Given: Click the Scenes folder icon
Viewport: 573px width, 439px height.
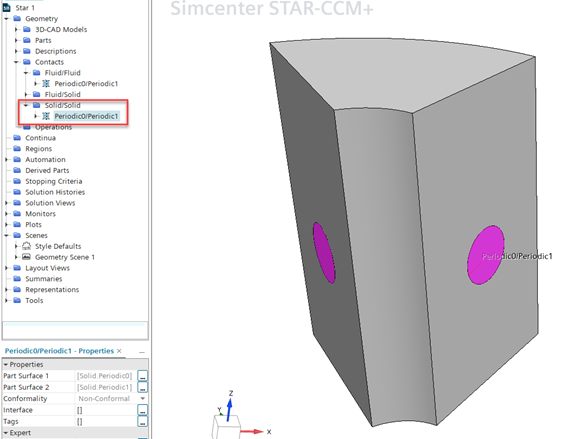Looking at the screenshot, I should [17, 235].
